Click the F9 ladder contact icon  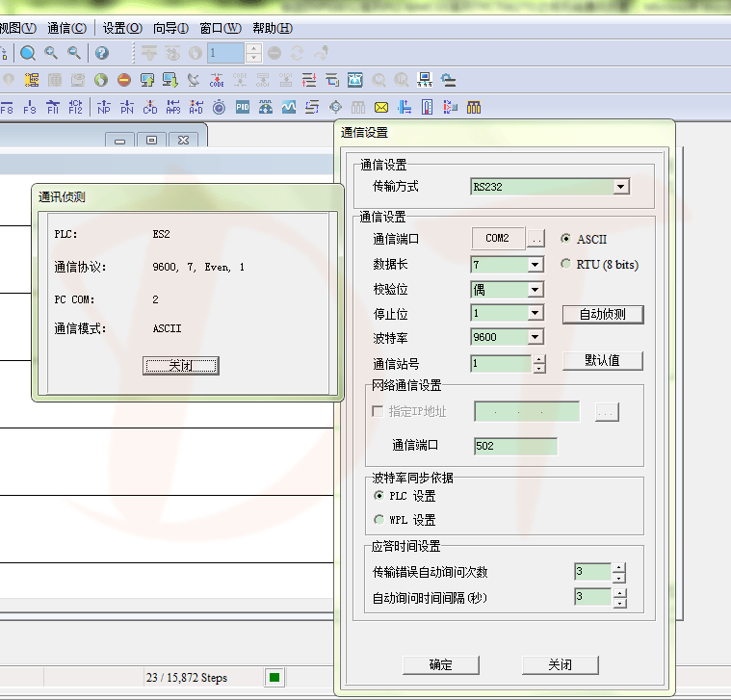pyautogui.click(x=29, y=107)
